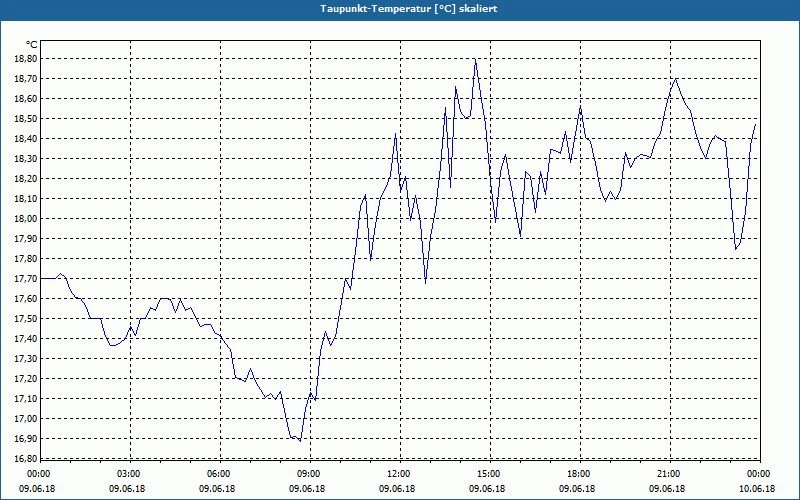This screenshot has width=800, height=500.
Task: Select the y-axis value "17,40"
Action: 26,339
